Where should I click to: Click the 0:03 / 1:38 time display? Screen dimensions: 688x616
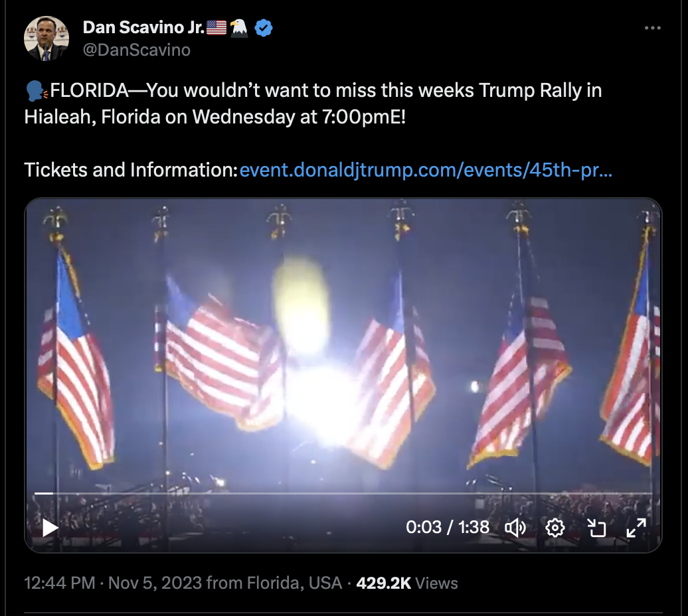coord(447,528)
